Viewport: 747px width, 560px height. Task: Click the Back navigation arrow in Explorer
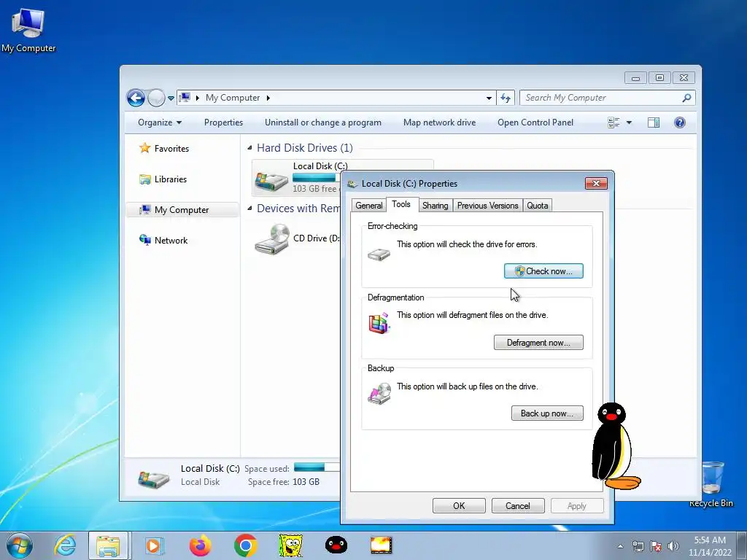click(136, 98)
